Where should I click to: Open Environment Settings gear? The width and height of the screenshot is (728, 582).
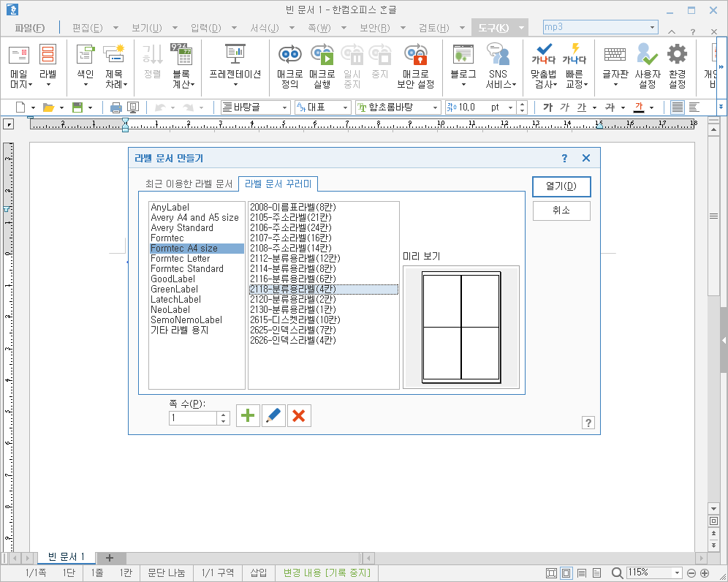[x=677, y=67]
